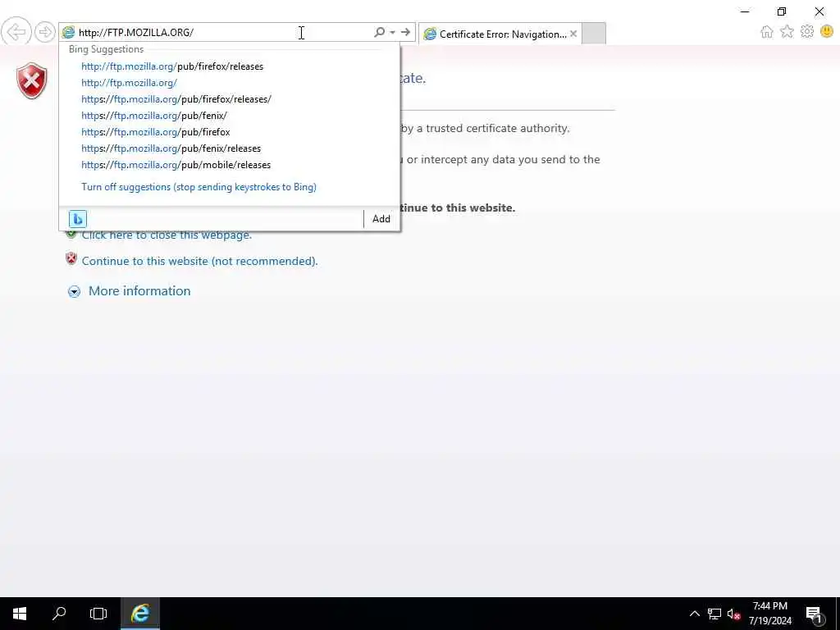
Task: Click the smiley feedback icon
Action: (x=827, y=32)
